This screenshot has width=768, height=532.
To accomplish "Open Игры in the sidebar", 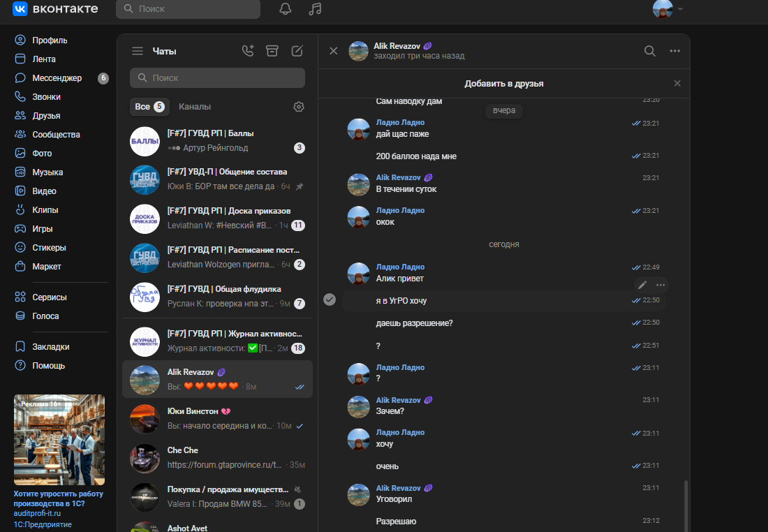I will (34, 229).
